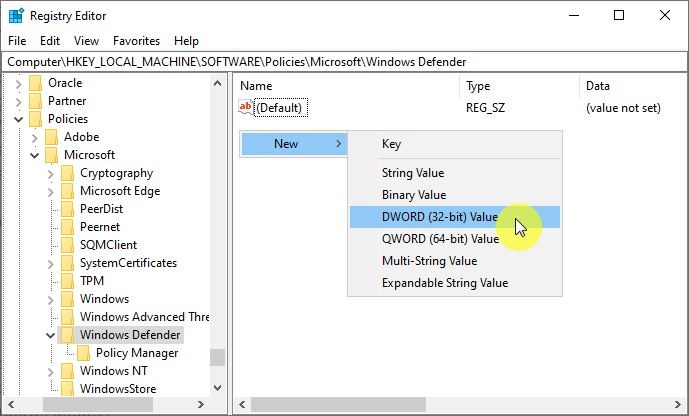Select DWORD (32-bit) Value
Screen dimensions: 689x416
tap(455, 217)
